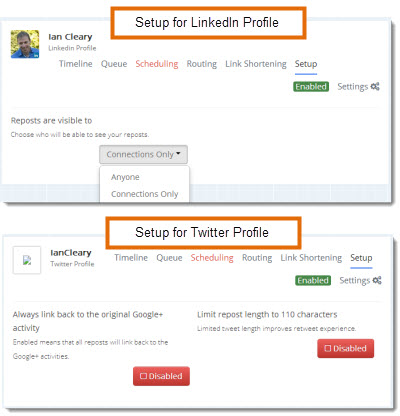The height and width of the screenshot is (416, 400).
Task: Toggle the green Enabled badge for LinkedIn
Action: click(311, 87)
